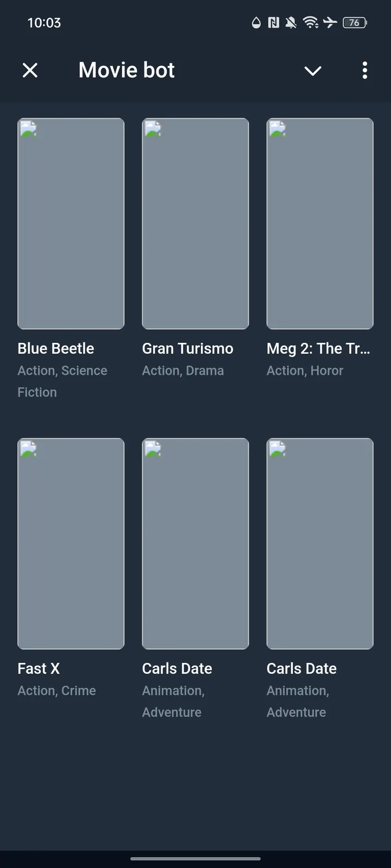Close the Movie bot mini app
391x868 pixels.
click(30, 70)
